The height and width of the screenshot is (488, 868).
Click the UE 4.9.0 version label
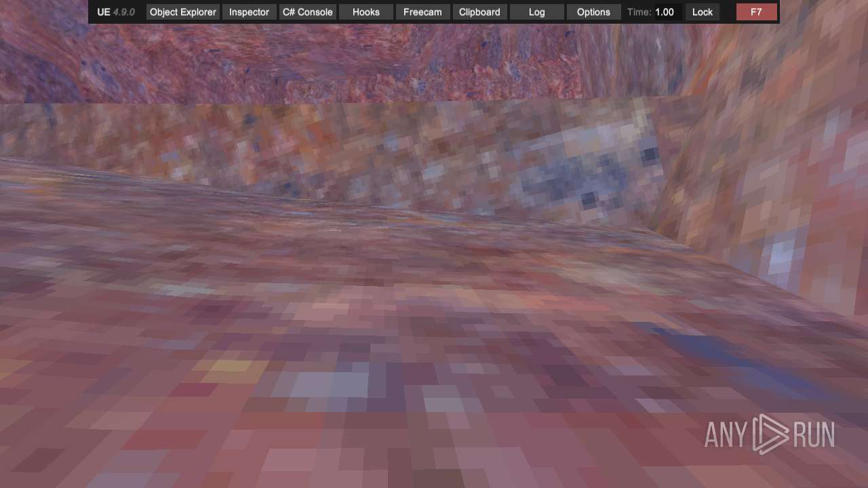116,12
